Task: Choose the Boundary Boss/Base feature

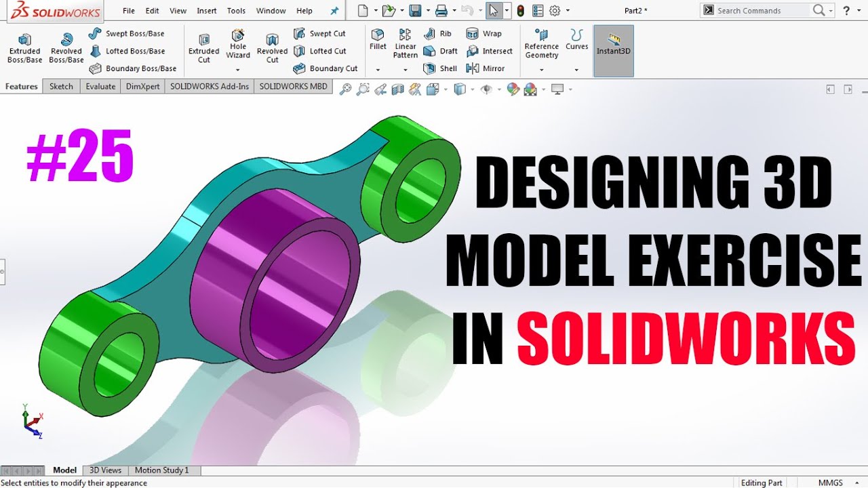Action: click(x=133, y=68)
